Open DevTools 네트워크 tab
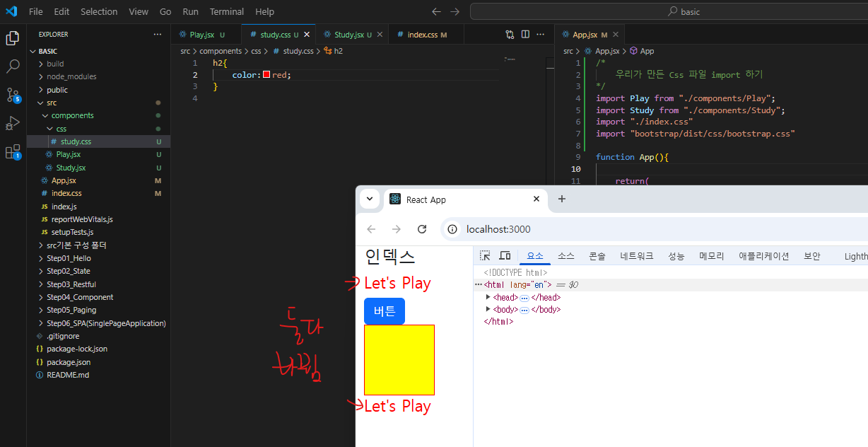The height and width of the screenshot is (447, 868). (637, 256)
